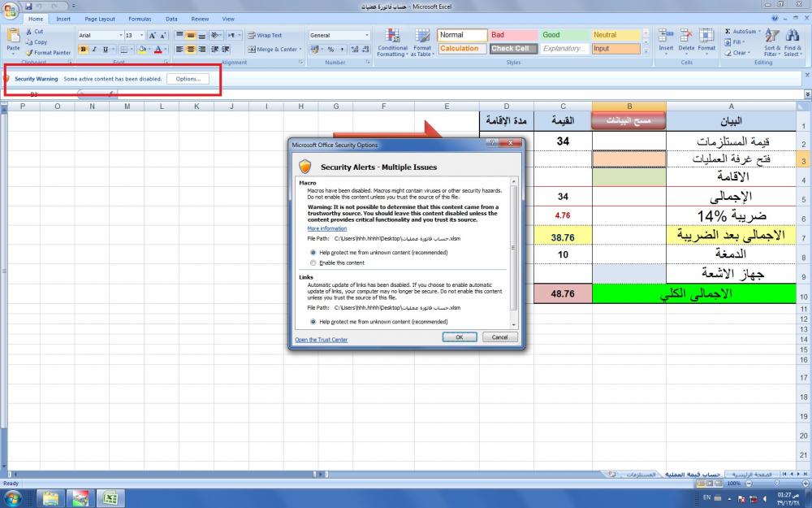Switch to the View tab
The image size is (812, 508).
pyautogui.click(x=228, y=19)
